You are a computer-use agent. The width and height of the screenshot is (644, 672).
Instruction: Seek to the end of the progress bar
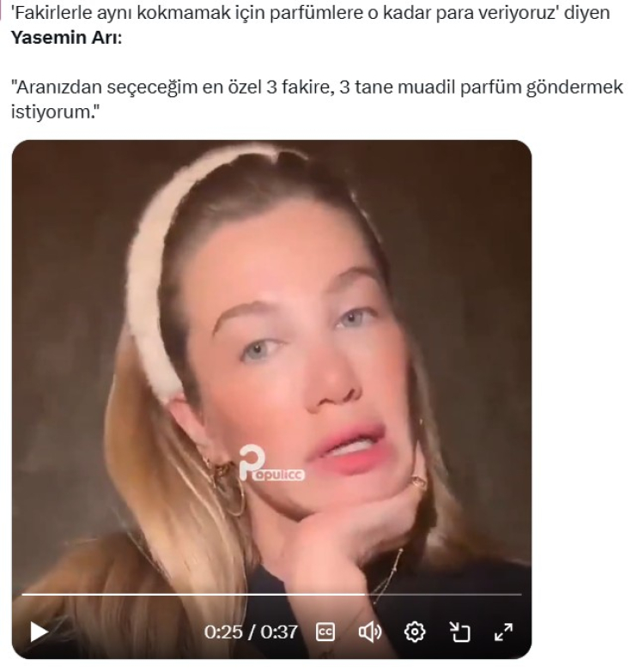[520, 594]
